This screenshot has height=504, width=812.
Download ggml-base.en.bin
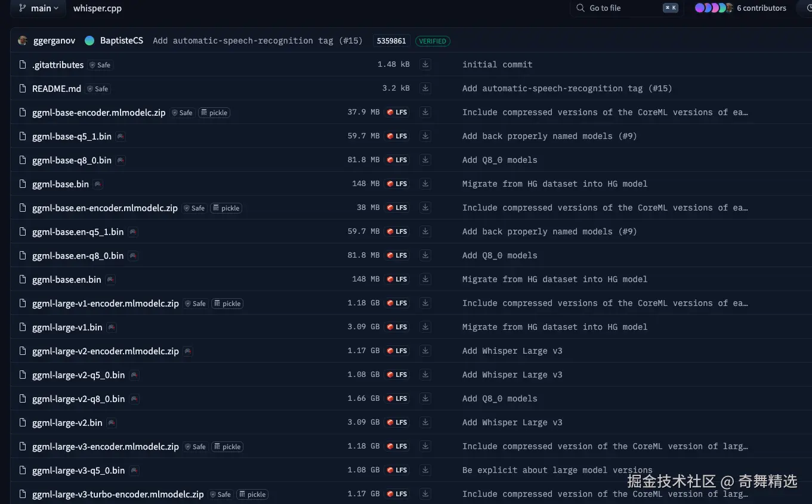pos(425,279)
